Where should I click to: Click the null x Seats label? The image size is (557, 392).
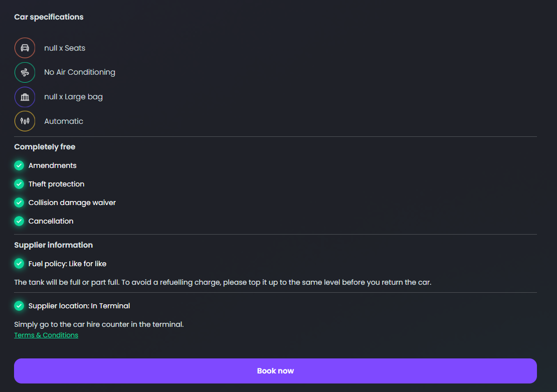pos(65,48)
